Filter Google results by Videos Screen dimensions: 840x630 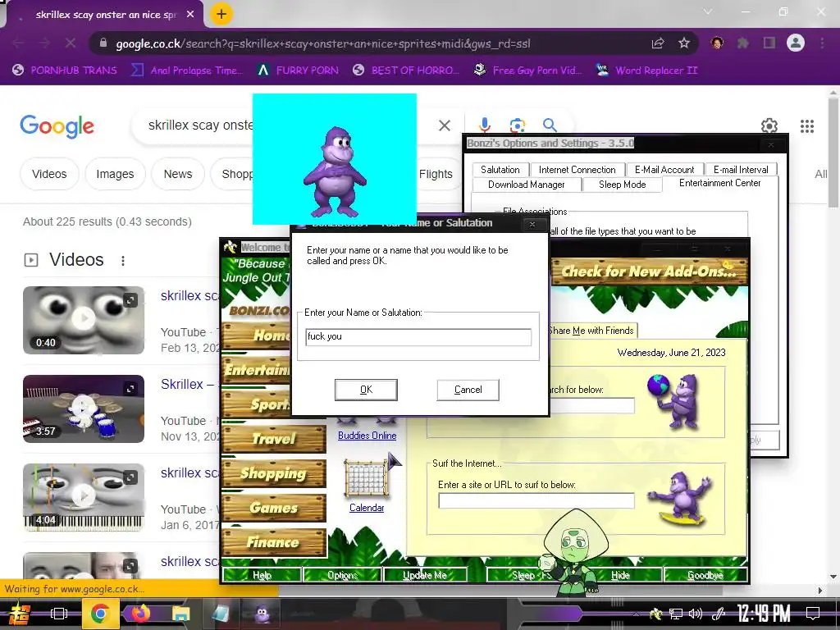point(49,174)
